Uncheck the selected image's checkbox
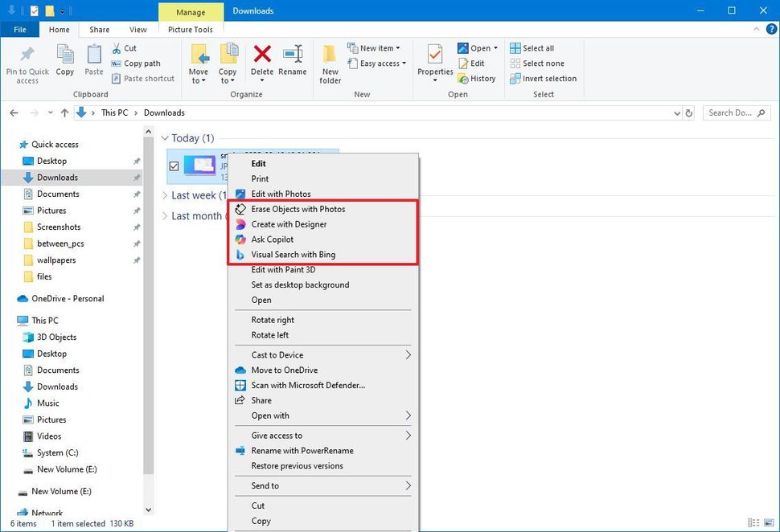This screenshot has height=532, width=780. pos(174,166)
